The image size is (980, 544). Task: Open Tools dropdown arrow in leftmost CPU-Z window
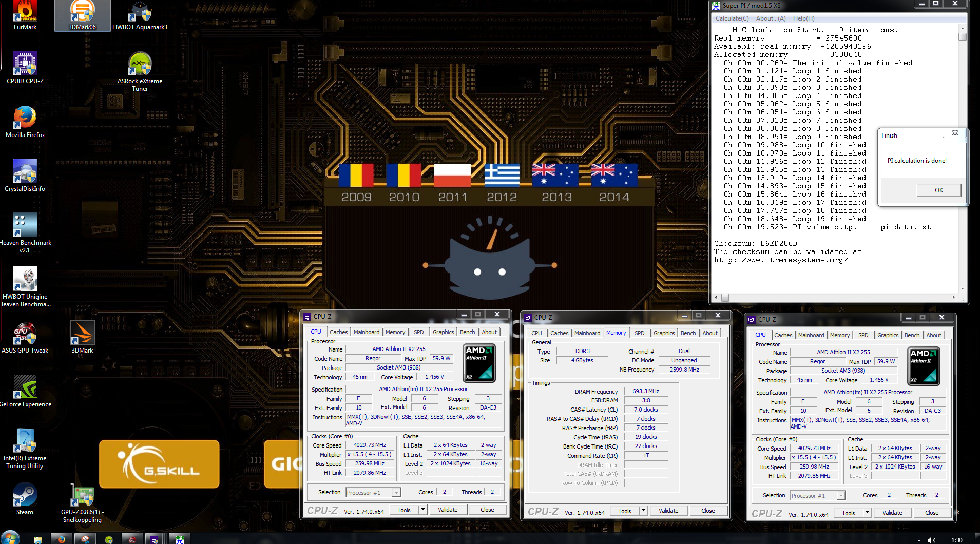(422, 510)
